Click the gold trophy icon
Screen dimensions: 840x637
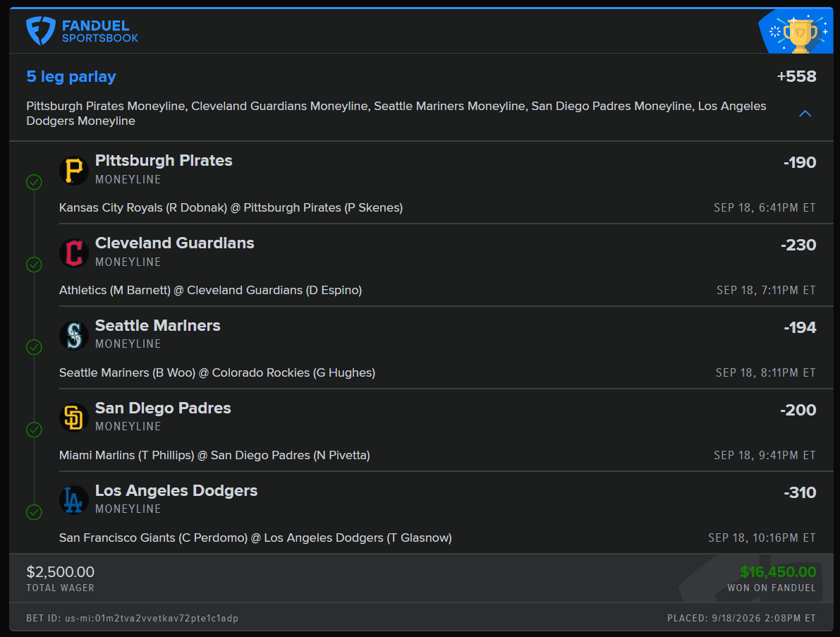(801, 35)
